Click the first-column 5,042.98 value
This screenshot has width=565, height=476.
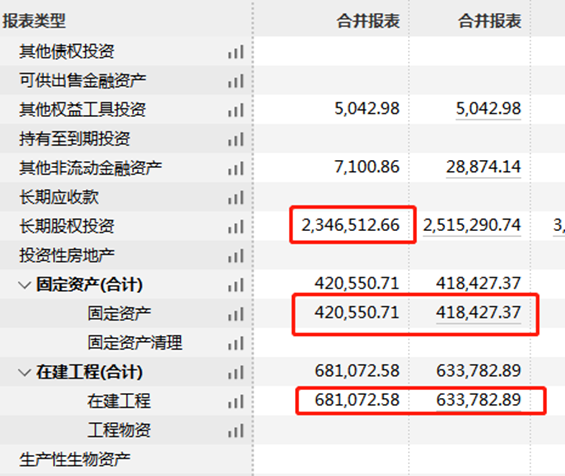[x=367, y=109]
